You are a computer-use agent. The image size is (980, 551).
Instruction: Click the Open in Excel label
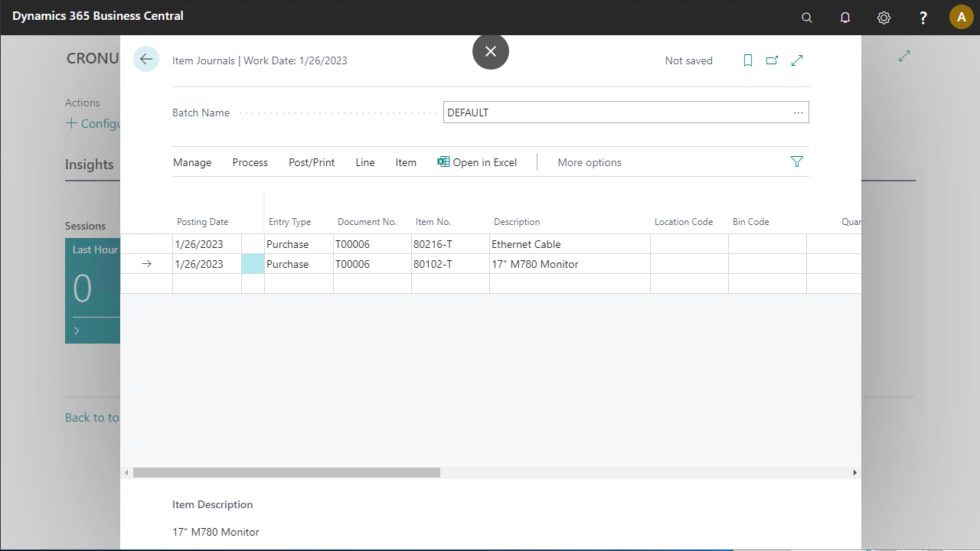485,162
